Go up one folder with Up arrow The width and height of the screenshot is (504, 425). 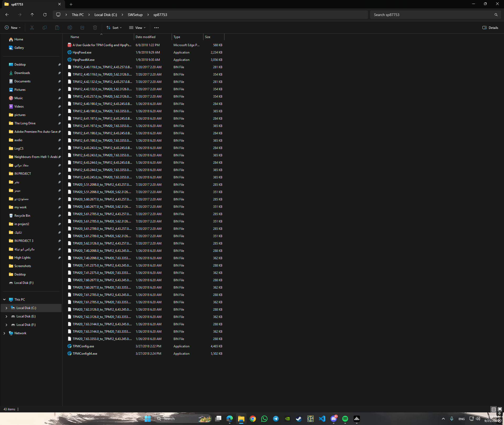click(x=32, y=15)
